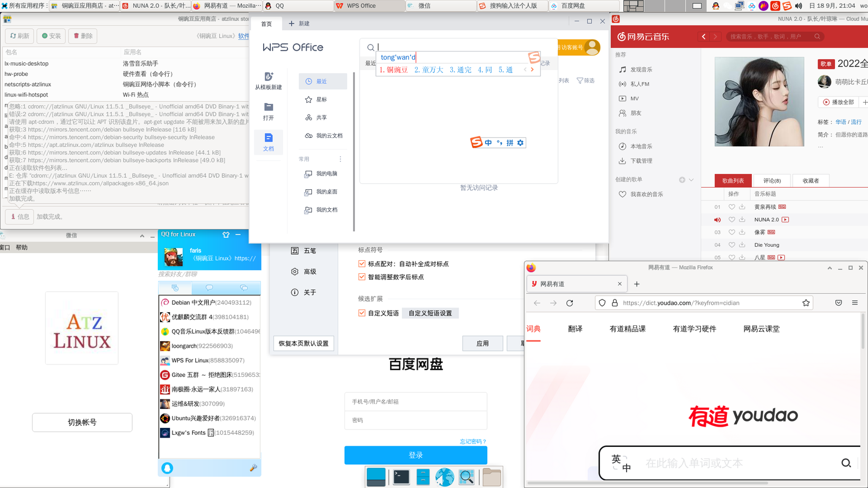Toggle 智能调整数字后标点 checkbox

pyautogui.click(x=362, y=277)
